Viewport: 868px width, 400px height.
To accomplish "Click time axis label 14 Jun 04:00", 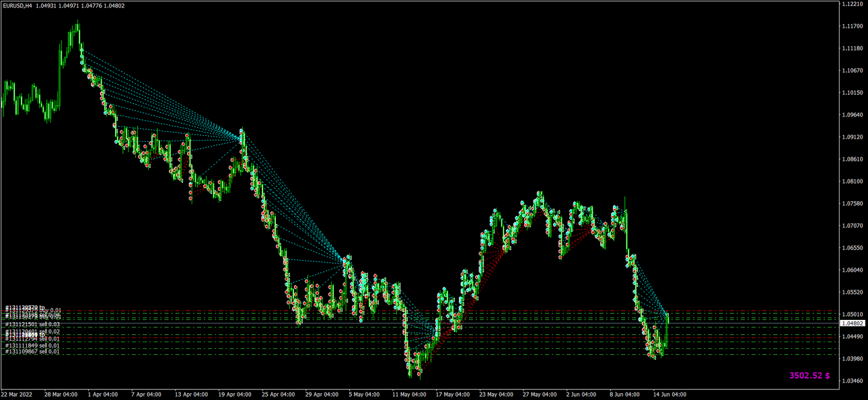I will pos(670,395).
